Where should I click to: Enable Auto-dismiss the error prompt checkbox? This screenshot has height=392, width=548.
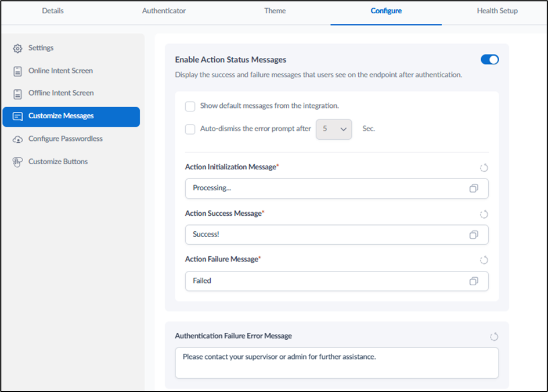190,129
